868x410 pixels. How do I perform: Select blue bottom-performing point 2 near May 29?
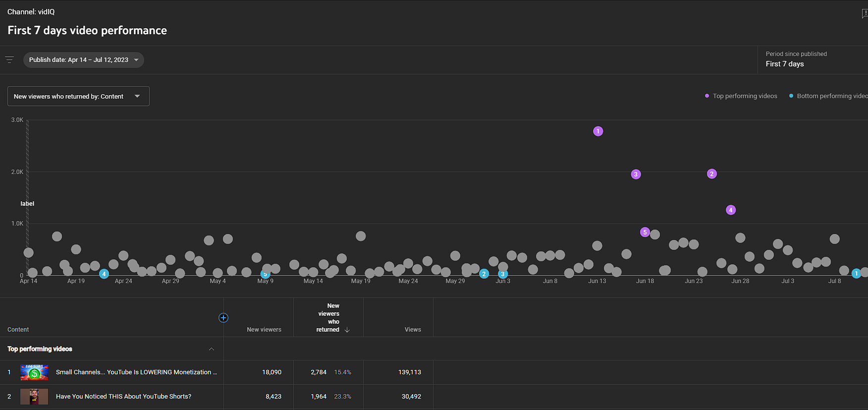(484, 274)
